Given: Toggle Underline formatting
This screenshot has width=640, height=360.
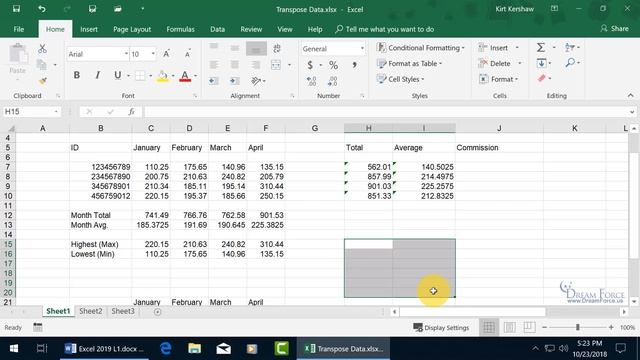Looking at the screenshot, I should [118, 75].
